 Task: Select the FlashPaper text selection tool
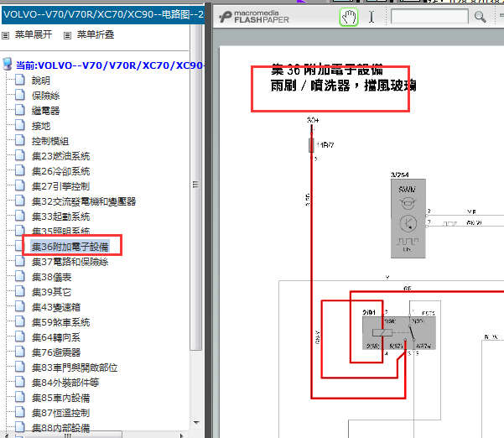[372, 17]
